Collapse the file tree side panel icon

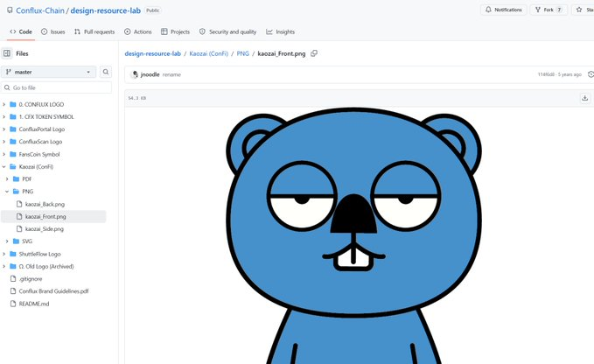click(x=7, y=53)
